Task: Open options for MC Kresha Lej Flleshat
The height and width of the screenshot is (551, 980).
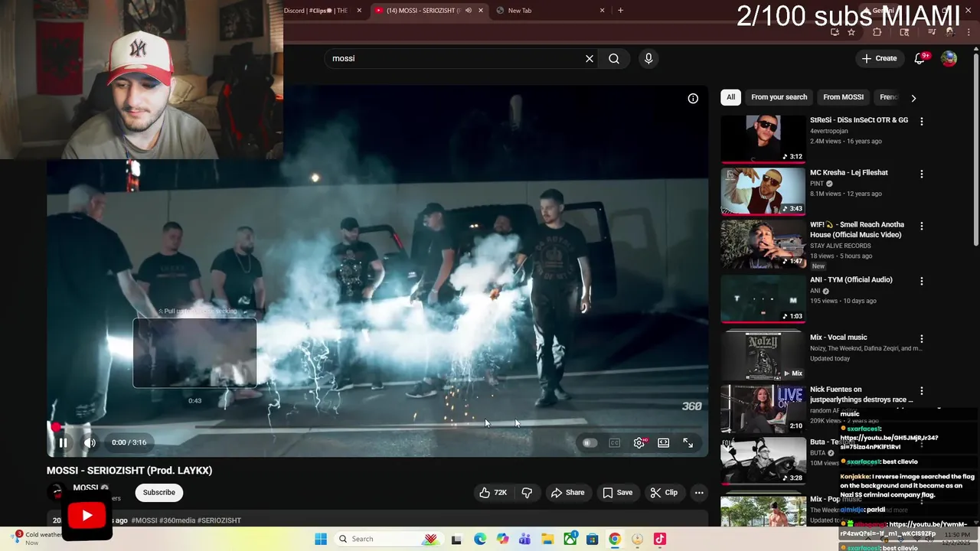Action: pyautogui.click(x=922, y=174)
